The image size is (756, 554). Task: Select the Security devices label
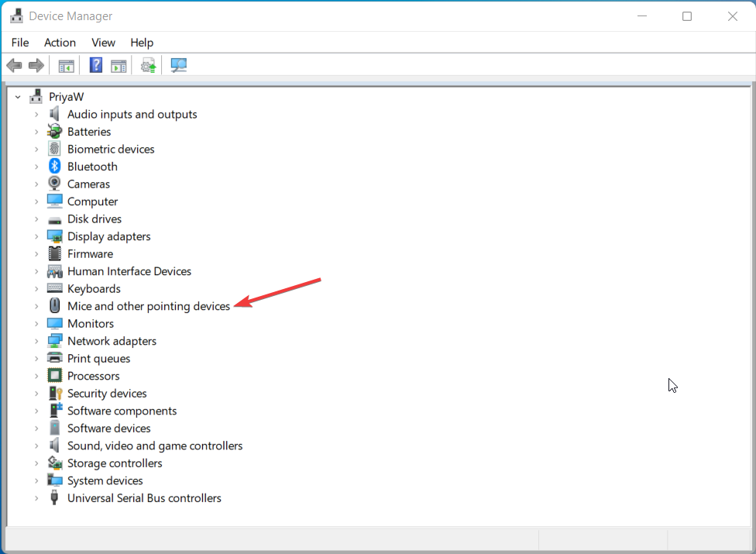(107, 394)
